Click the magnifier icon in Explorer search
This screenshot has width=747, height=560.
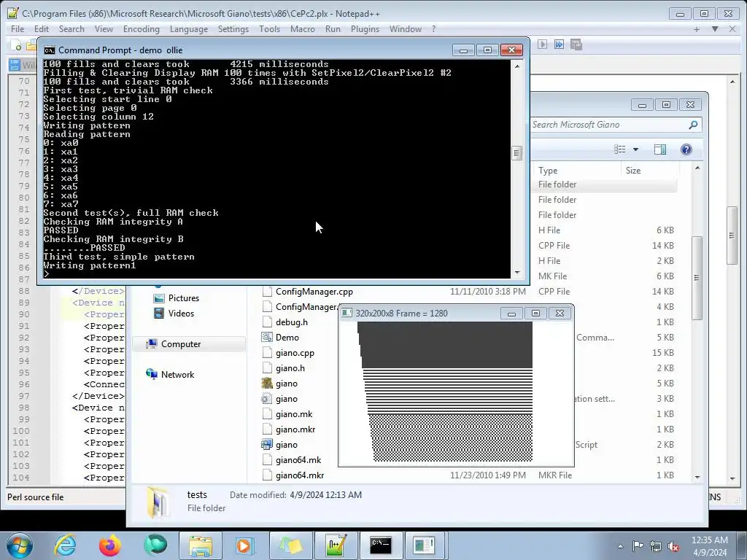pos(693,125)
